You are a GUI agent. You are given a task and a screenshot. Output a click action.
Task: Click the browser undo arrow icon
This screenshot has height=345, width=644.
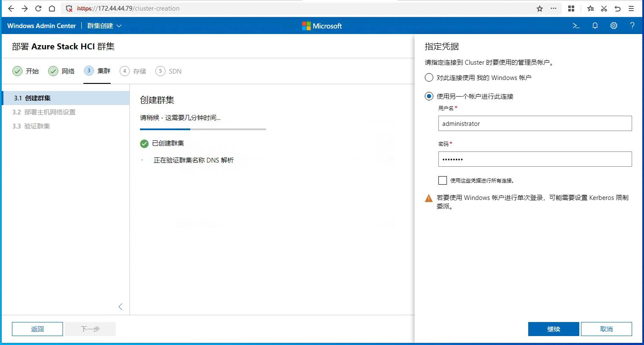pyautogui.click(x=618, y=9)
